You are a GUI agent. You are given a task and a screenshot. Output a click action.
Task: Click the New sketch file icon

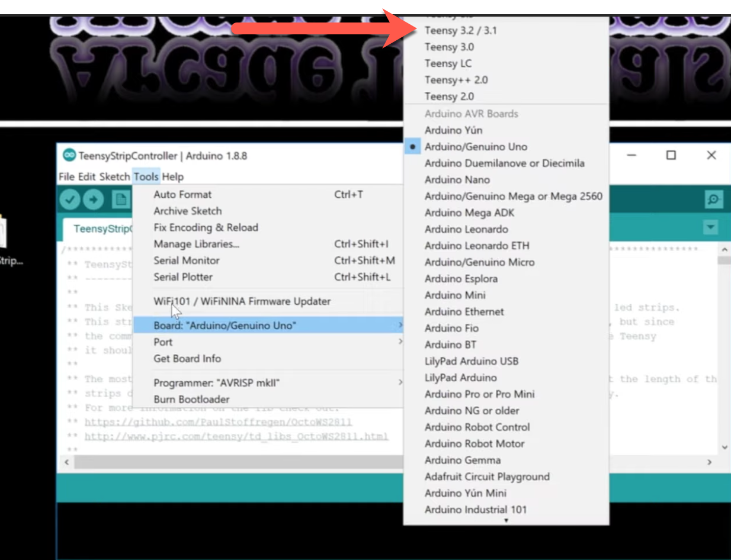[121, 199]
